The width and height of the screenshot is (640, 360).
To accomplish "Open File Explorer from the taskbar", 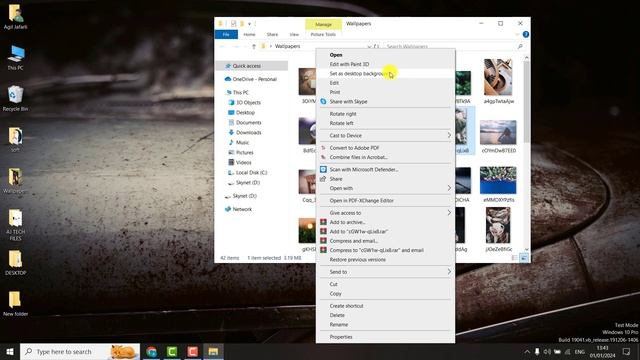I will [213, 351].
